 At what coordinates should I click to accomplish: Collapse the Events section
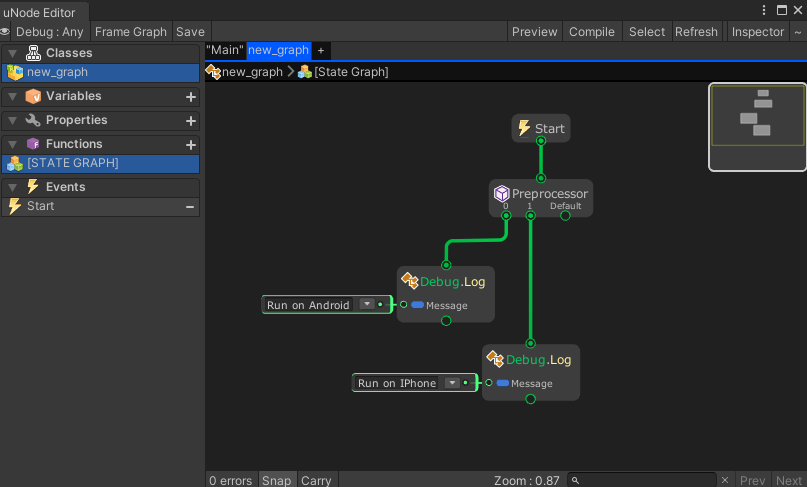tap(12, 187)
